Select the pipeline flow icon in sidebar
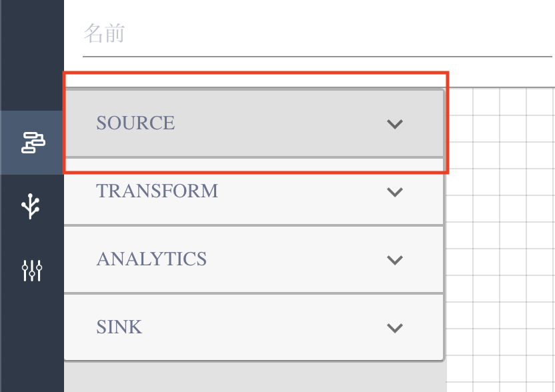Screen dimensions: 555x392 tap(32, 142)
